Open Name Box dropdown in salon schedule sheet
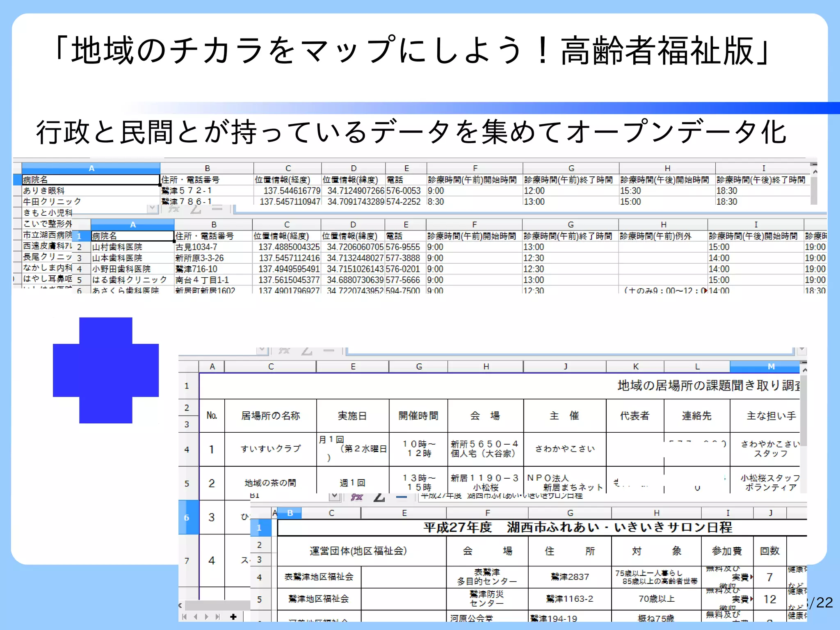The width and height of the screenshot is (840, 630). (335, 496)
